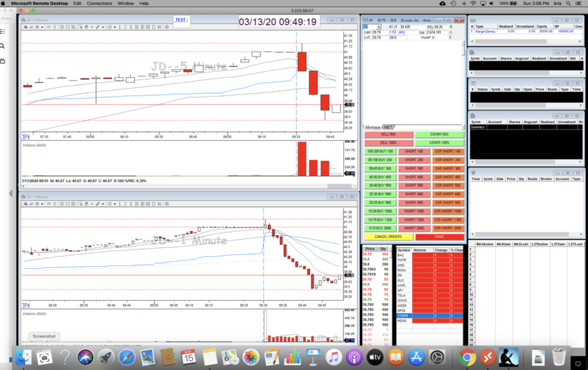Select the hand pan tool in 5 Minute chart
Viewport: 588px width, 370px height.
pyautogui.click(x=86, y=27)
